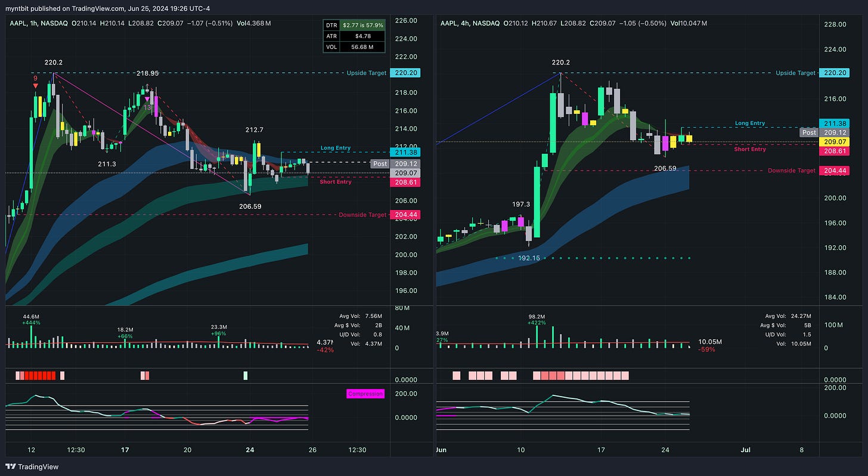Screen dimensions: 868x476
Task: Click the -42% volume change on 1h chart
Action: [326, 350]
